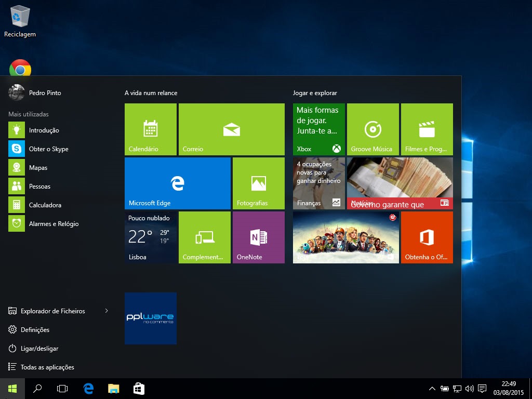Viewport: 532px width, 399px height.
Task: Open the OneNote tile
Action: coord(258,237)
